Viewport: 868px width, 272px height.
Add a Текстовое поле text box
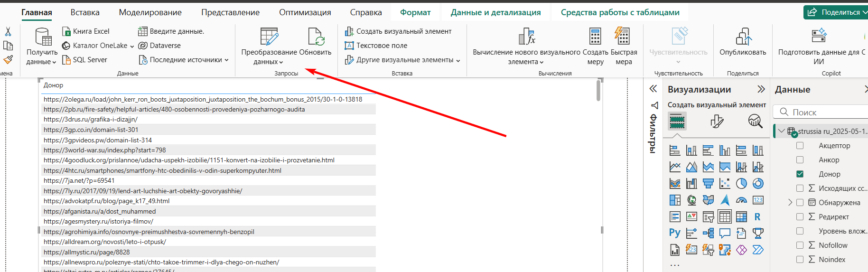[376, 46]
